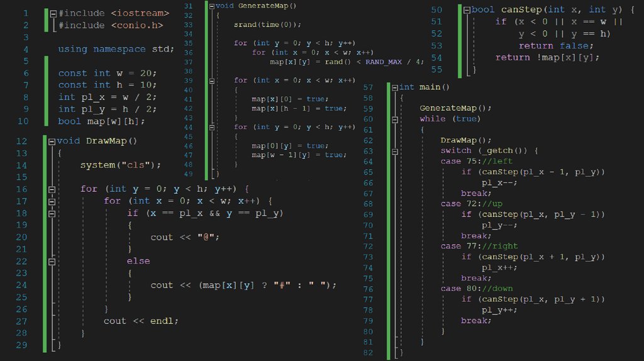
Task: Collapse the #include block at line 1
Action: pyautogui.click(x=53, y=13)
